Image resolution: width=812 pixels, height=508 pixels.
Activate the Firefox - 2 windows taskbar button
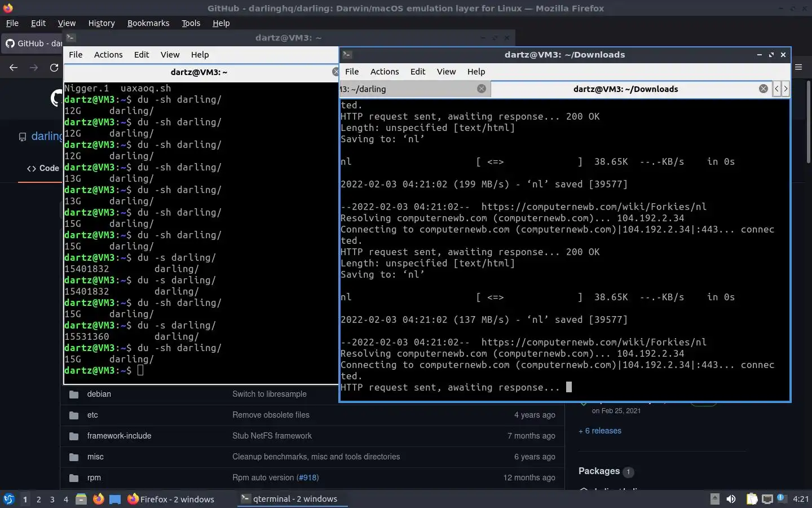click(171, 499)
